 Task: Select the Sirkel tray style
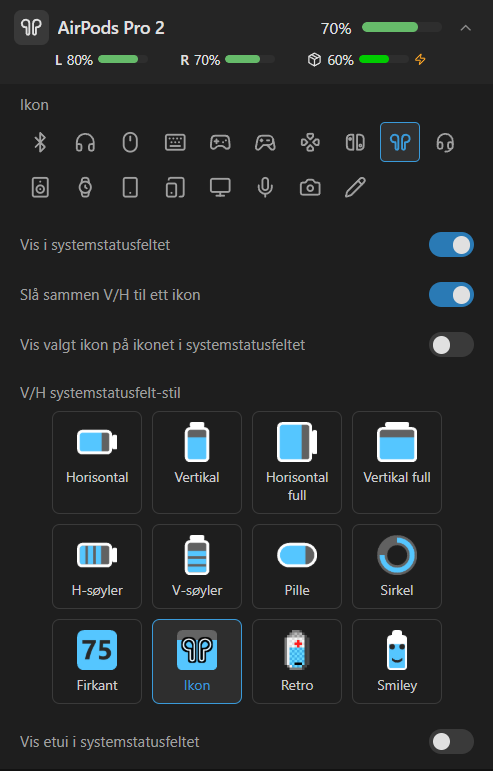[x=397, y=566]
